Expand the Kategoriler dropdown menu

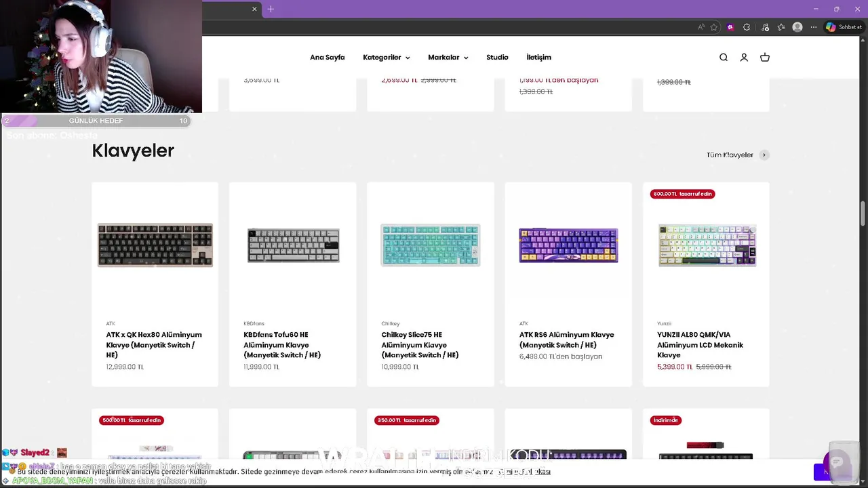386,58
